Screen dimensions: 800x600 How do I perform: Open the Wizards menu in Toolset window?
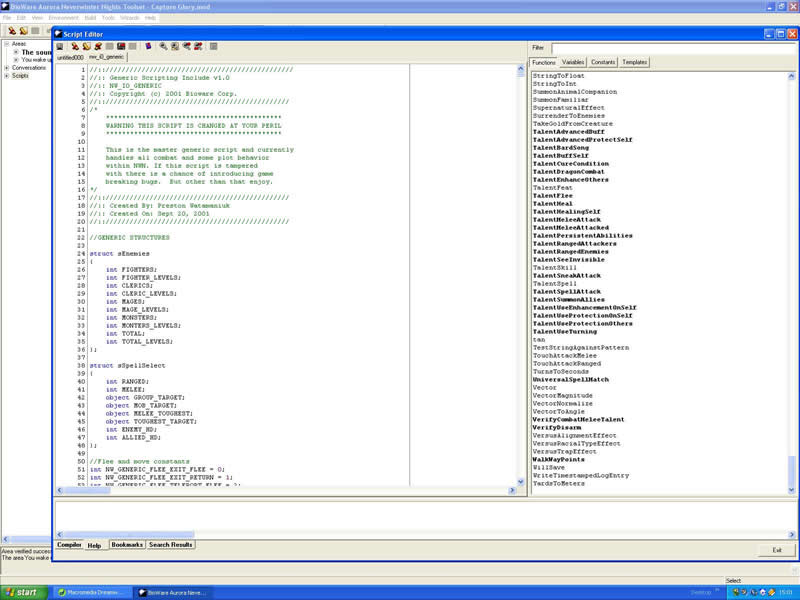pos(130,18)
